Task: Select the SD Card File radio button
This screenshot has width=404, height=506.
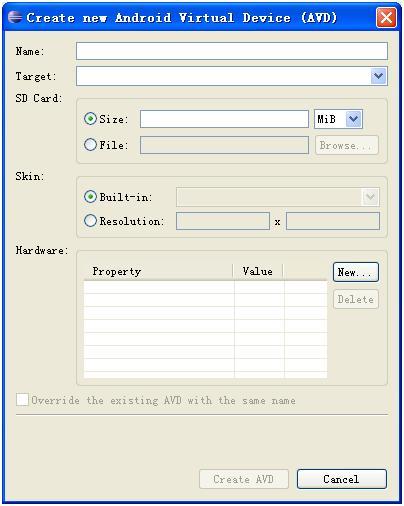Action: coord(90,145)
